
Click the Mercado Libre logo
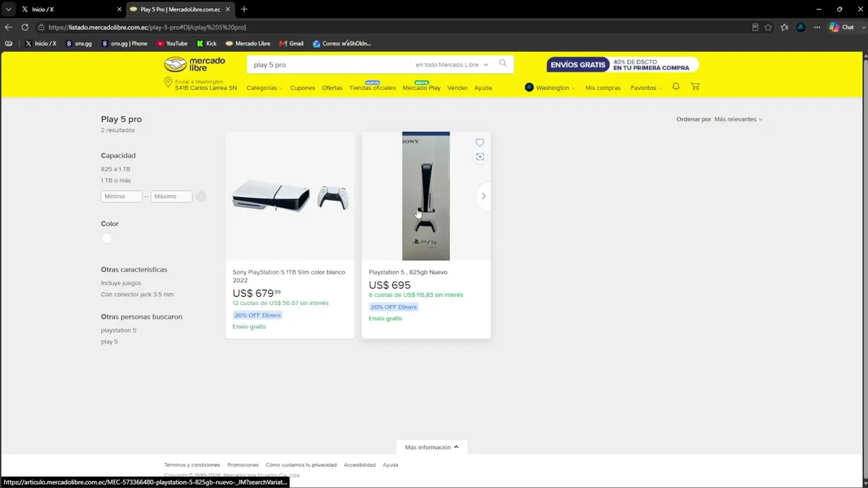[195, 64]
